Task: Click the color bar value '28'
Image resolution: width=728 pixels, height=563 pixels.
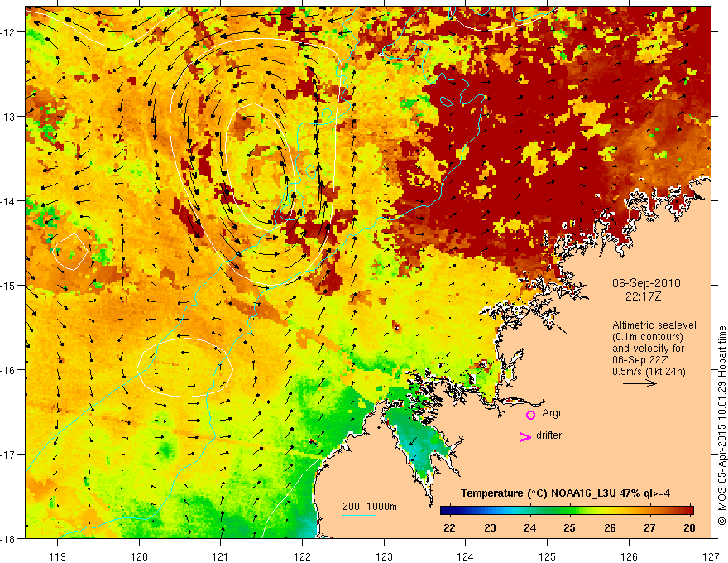Action: 689,527
